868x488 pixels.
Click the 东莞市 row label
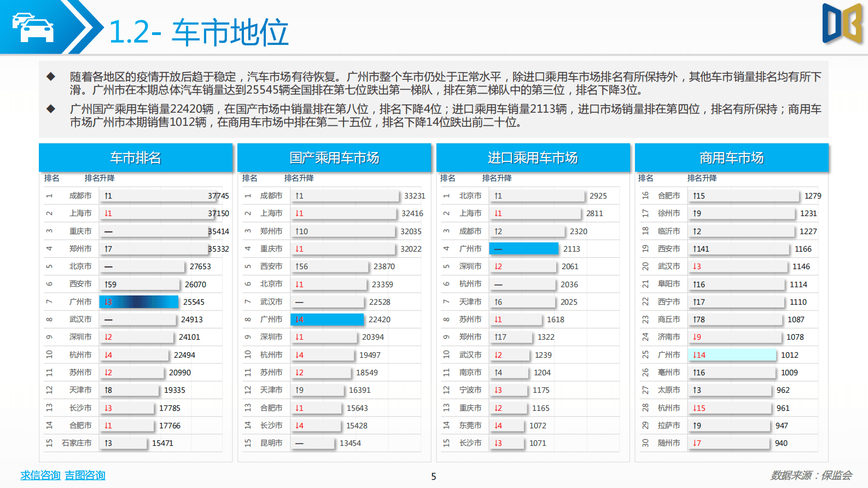pyautogui.click(x=470, y=426)
